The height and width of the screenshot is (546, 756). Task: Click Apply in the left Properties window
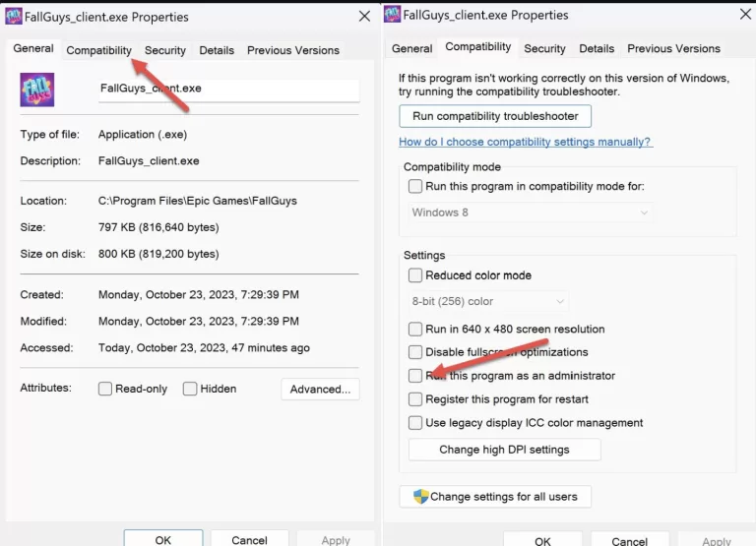coord(336,539)
